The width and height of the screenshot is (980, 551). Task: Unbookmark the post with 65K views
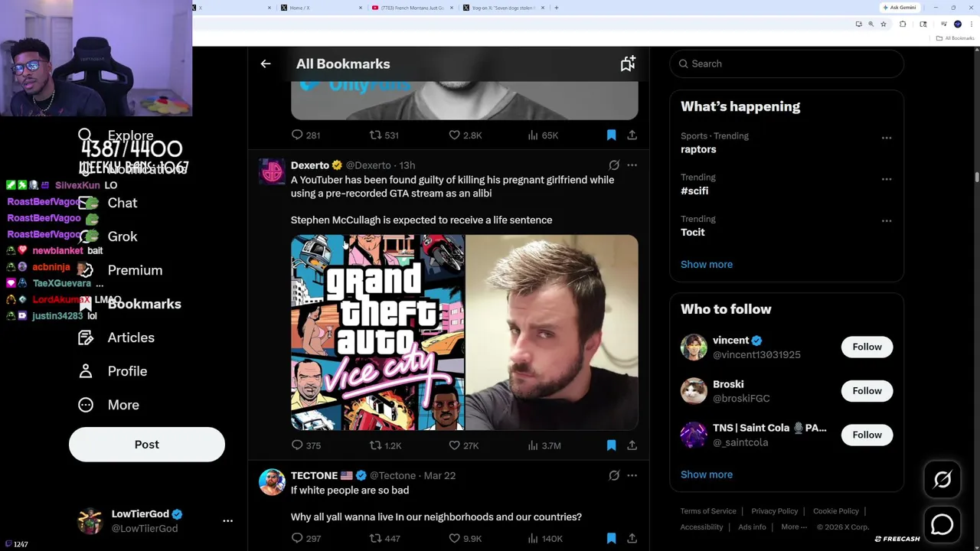(611, 135)
